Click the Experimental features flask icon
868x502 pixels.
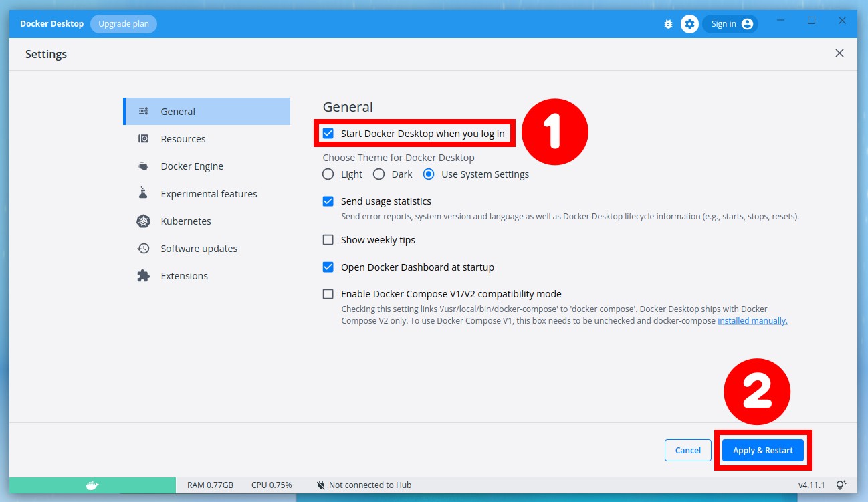(x=143, y=194)
